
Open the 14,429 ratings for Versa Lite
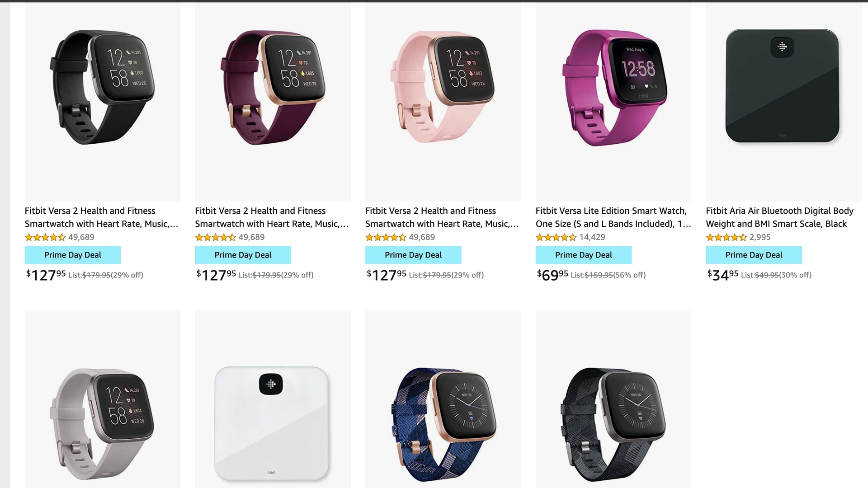click(592, 237)
